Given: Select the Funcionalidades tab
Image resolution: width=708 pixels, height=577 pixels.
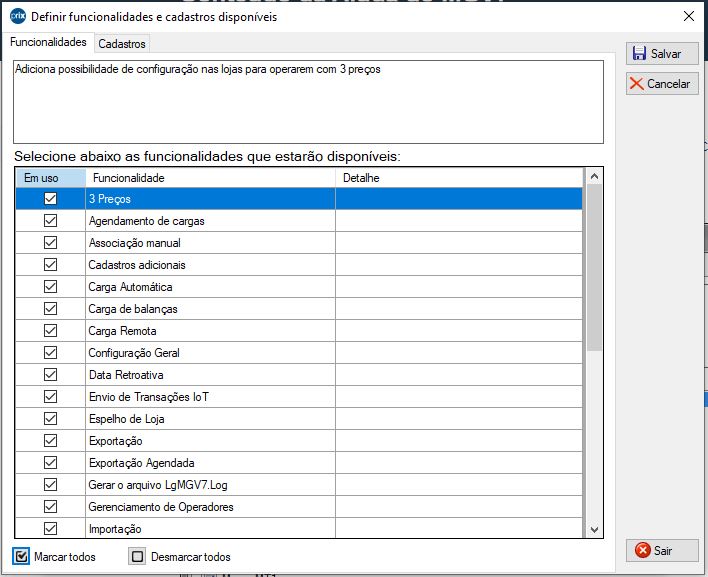Looking at the screenshot, I should point(48,43).
